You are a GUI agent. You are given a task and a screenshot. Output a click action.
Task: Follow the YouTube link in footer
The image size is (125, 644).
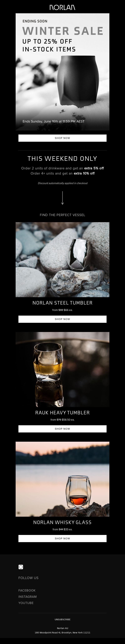click(26, 603)
